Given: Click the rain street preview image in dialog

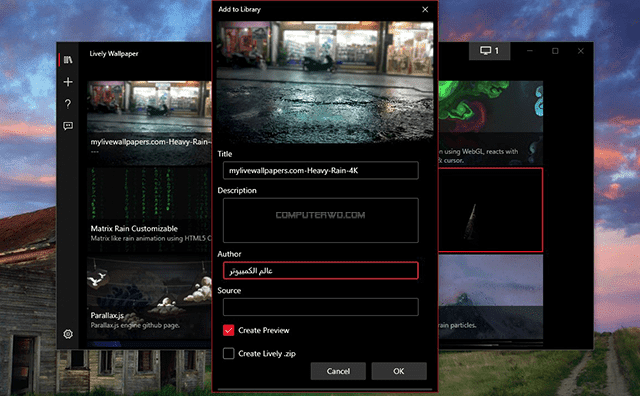Looking at the screenshot, I should [x=324, y=82].
